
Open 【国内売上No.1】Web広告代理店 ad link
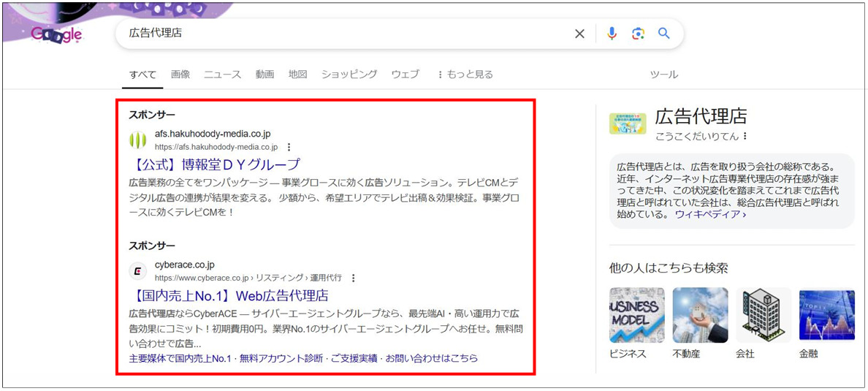(x=229, y=295)
